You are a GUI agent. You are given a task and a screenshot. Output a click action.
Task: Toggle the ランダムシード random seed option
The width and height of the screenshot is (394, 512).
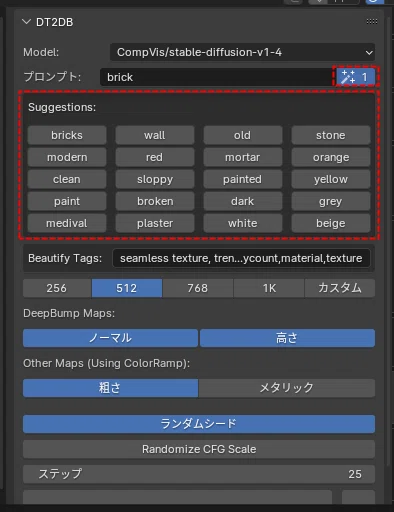click(199, 424)
